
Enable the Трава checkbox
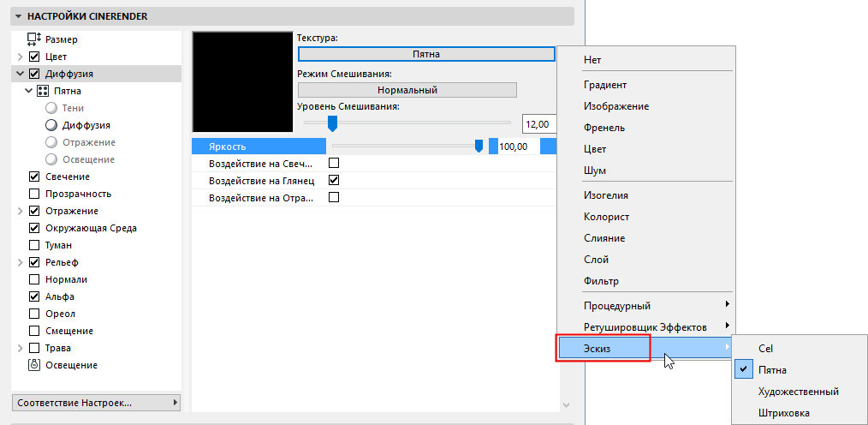pos(34,349)
